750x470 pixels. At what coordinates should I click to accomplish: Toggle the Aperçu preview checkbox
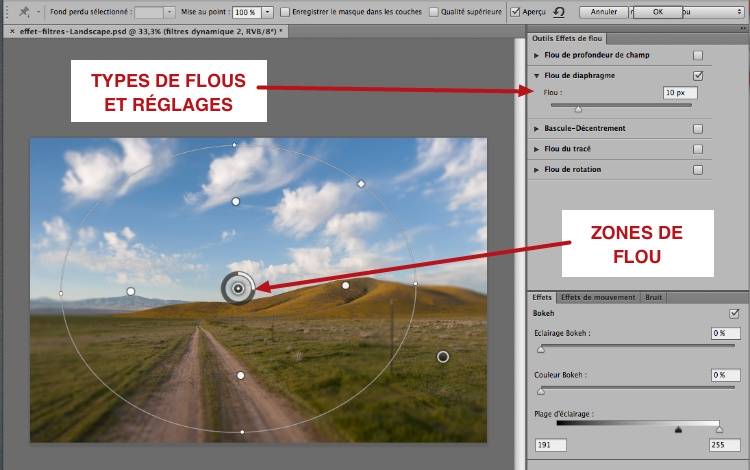515,12
